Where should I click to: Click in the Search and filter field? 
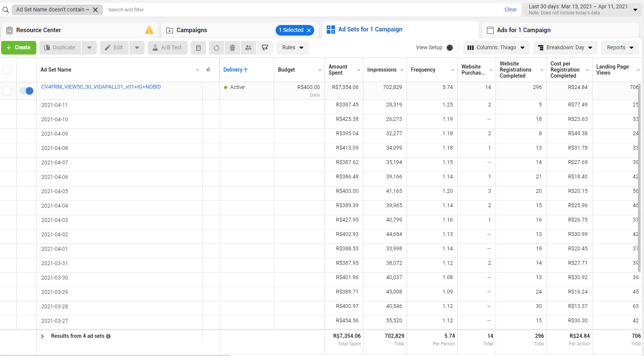303,10
